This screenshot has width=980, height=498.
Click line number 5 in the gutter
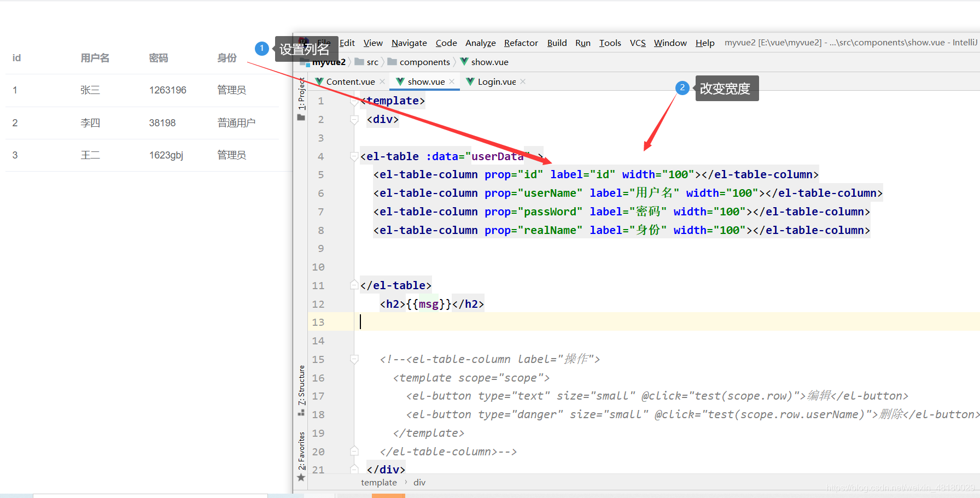tap(321, 175)
